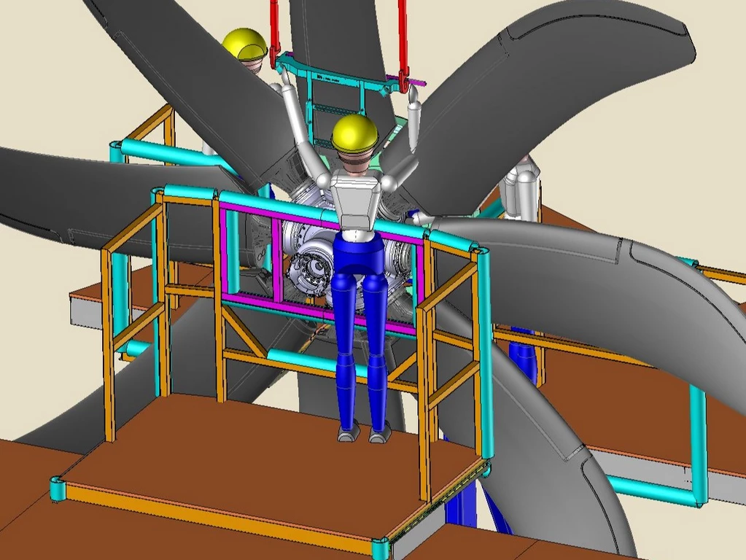This screenshot has width=746, height=560.
Task: Click the back-left worker's yellow hard hat
Action: tap(244, 43)
